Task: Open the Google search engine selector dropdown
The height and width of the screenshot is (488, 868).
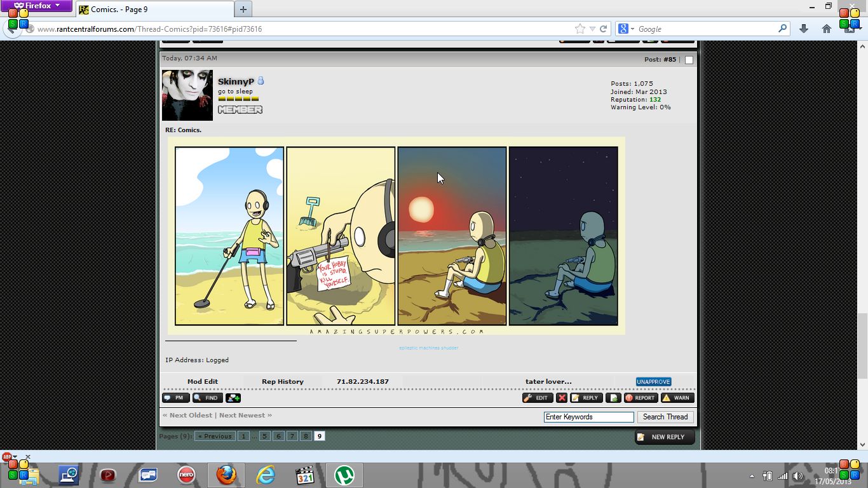Action: 627,29
